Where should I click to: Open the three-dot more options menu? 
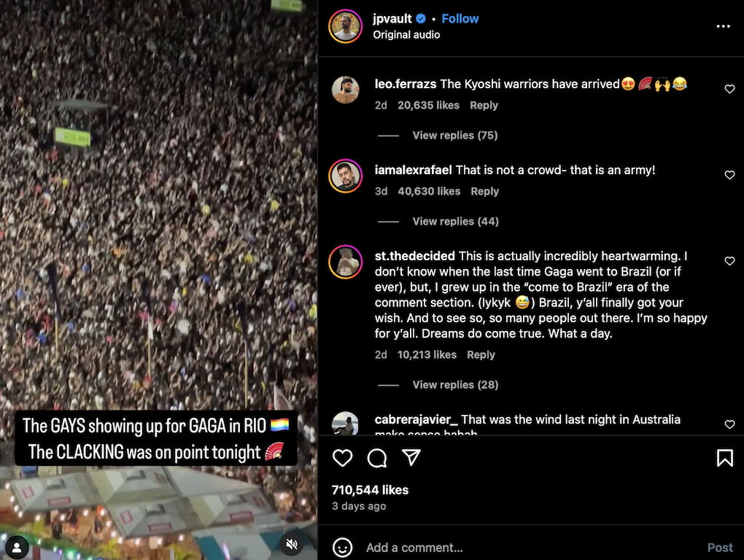[x=723, y=26]
